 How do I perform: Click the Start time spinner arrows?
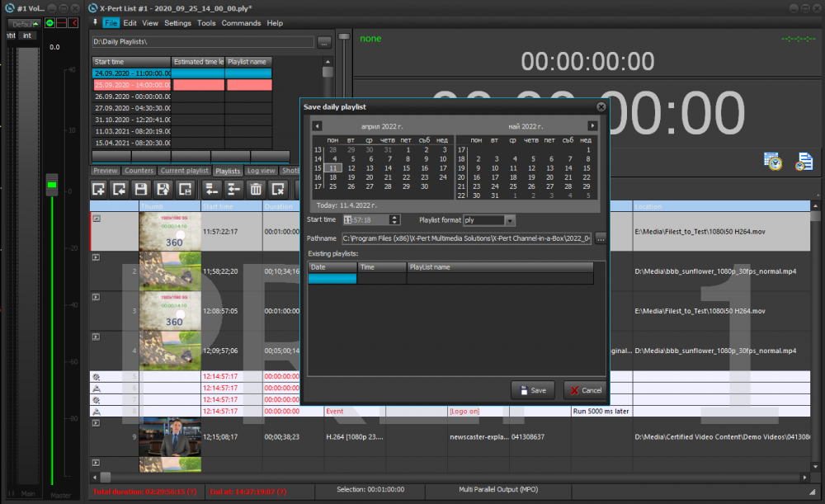coord(394,220)
